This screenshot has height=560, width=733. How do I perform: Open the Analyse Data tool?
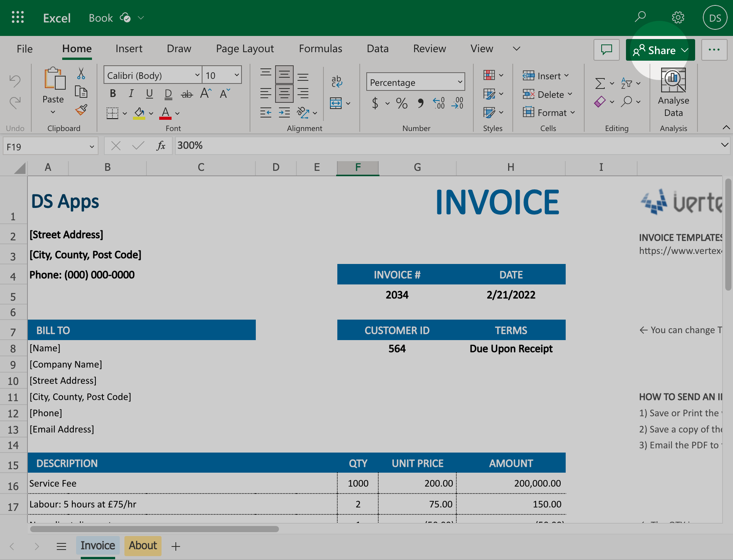pyautogui.click(x=673, y=93)
